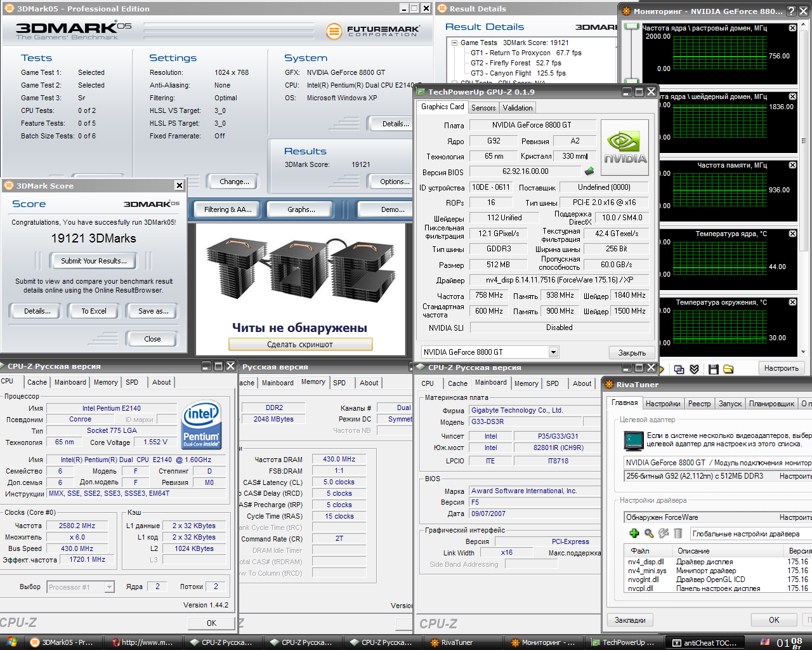Open the SPD tab in middle CPU-Z window
The width and height of the screenshot is (812, 650).
tap(339, 383)
